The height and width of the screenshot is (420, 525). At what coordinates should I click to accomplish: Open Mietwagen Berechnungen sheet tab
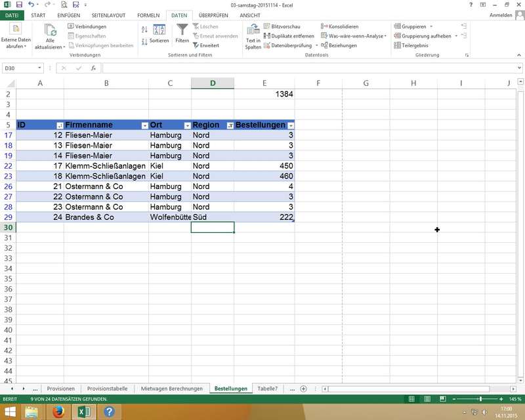pyautogui.click(x=172, y=388)
